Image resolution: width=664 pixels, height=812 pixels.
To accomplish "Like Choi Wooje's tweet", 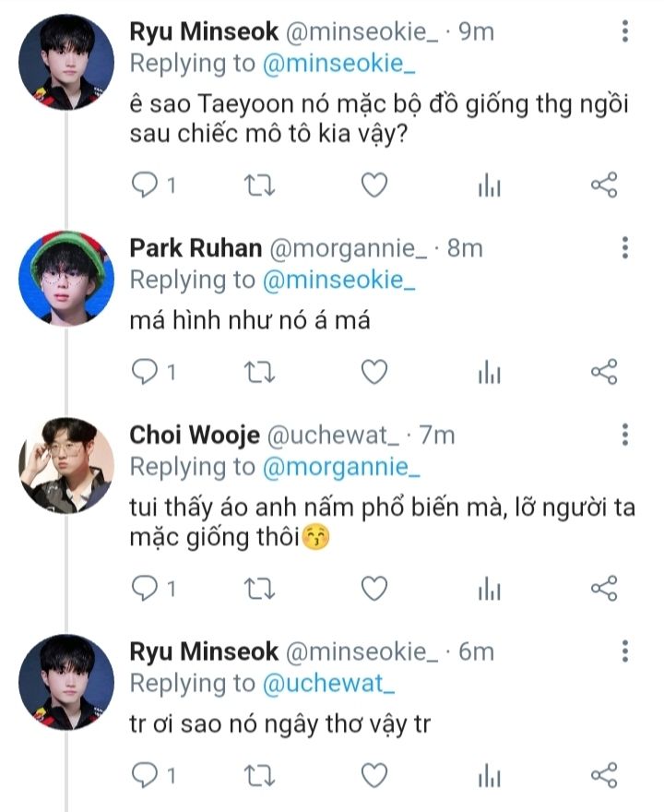I will (373, 588).
